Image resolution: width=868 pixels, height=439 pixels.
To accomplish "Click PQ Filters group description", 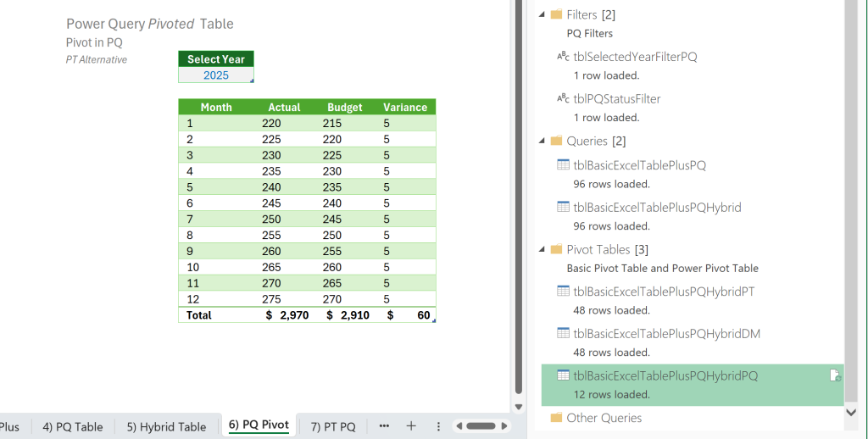I will 590,33.
